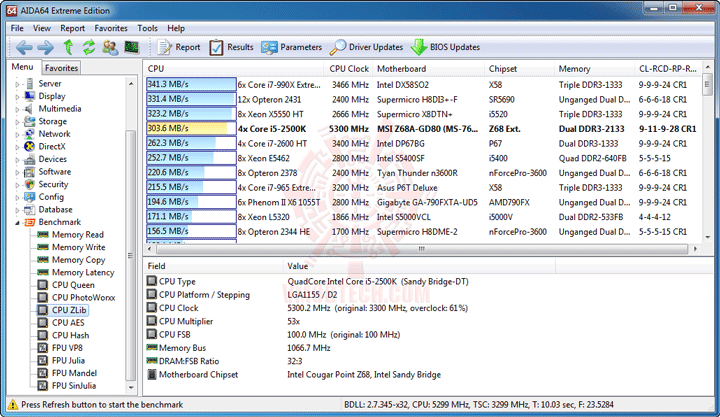Screen dimensions: 720x417
Task: Expand the Devices tree node
Action: (17, 160)
